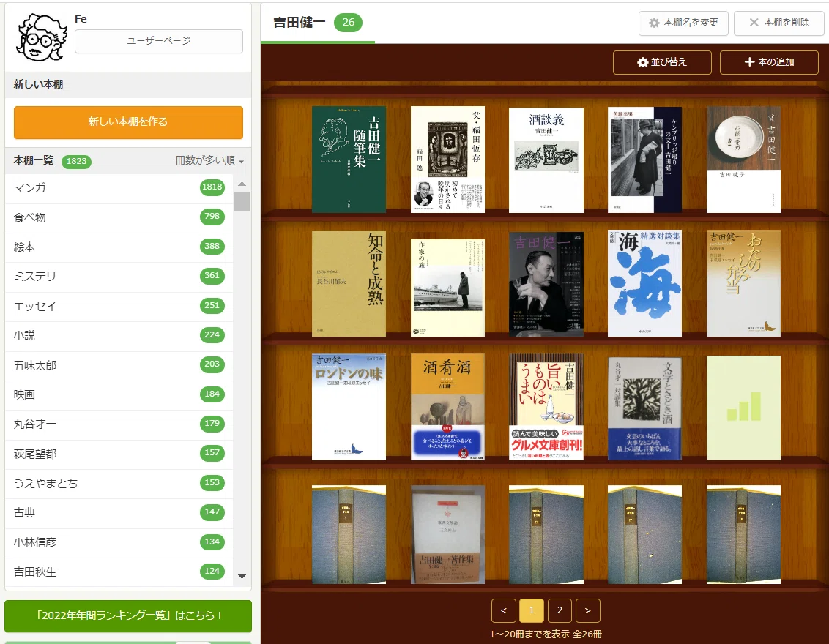Open the 父・福田恆存 book cover
The width and height of the screenshot is (829, 644).
pos(447,160)
